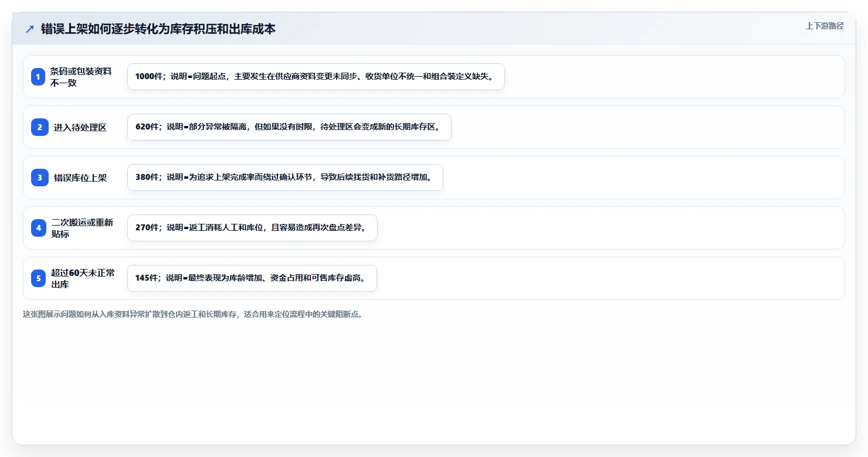This screenshot has height=457, width=868.
Task: Click the 条码或包装资料不一致 step label
Action: 81,77
